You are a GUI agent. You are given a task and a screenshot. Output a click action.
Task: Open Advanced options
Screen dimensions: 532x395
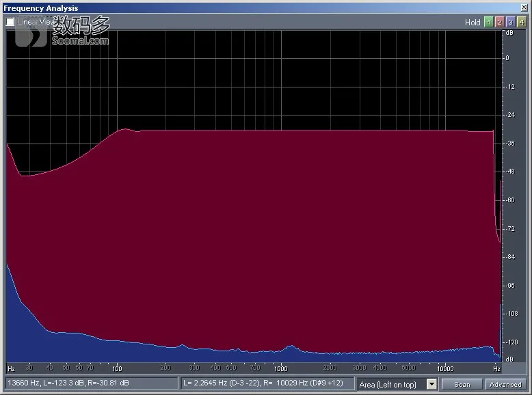point(505,385)
